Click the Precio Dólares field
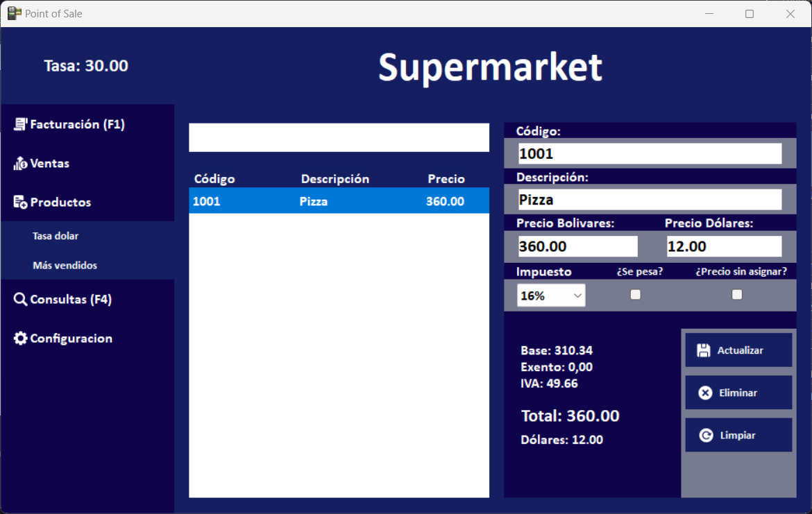The image size is (812, 514). coord(724,246)
